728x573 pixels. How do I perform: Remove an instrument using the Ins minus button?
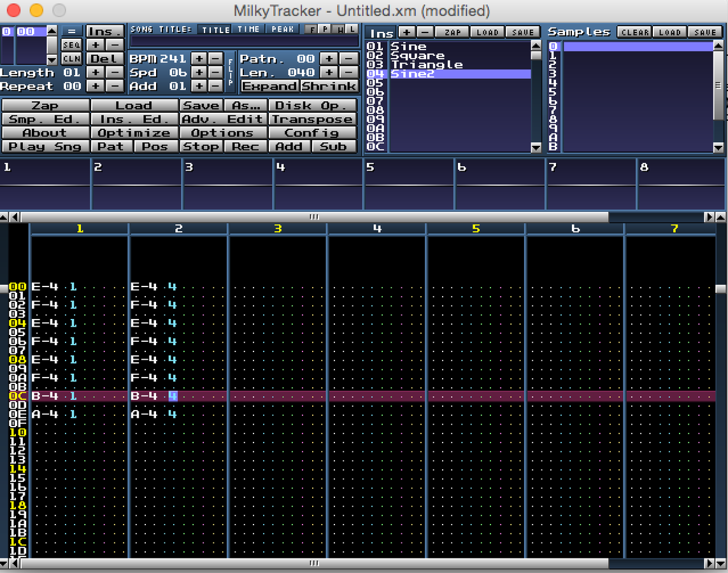pos(425,32)
